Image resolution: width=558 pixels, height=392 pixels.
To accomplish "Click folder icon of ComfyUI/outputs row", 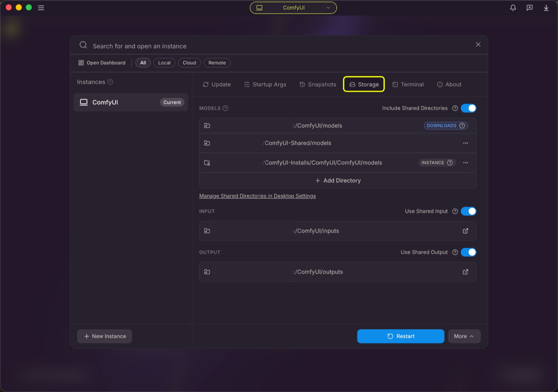I will click(207, 272).
